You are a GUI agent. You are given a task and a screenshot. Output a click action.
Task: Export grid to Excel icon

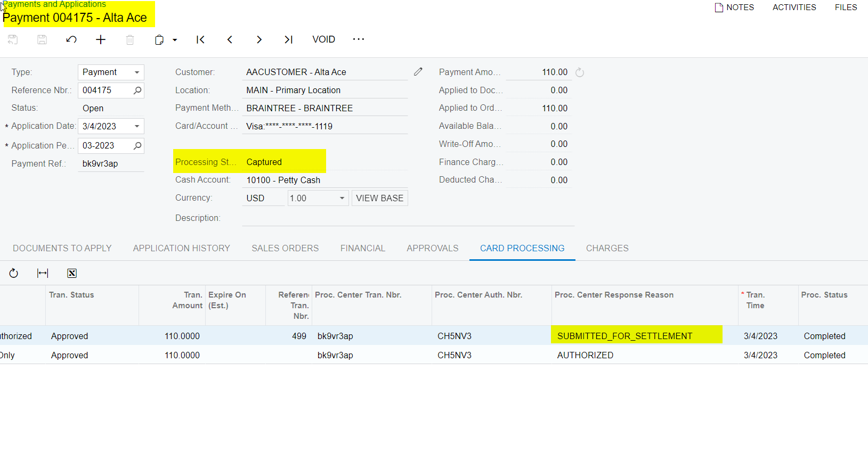pos(72,273)
